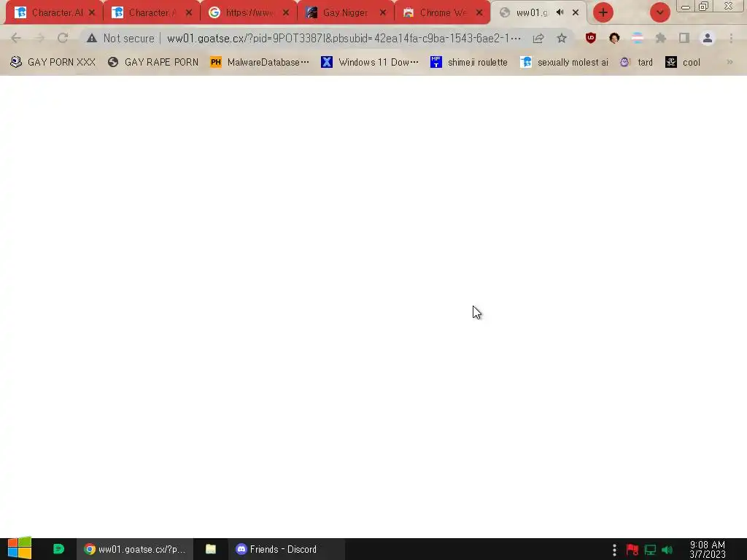Show hidden bookmarks overflow chevron

click(x=729, y=63)
